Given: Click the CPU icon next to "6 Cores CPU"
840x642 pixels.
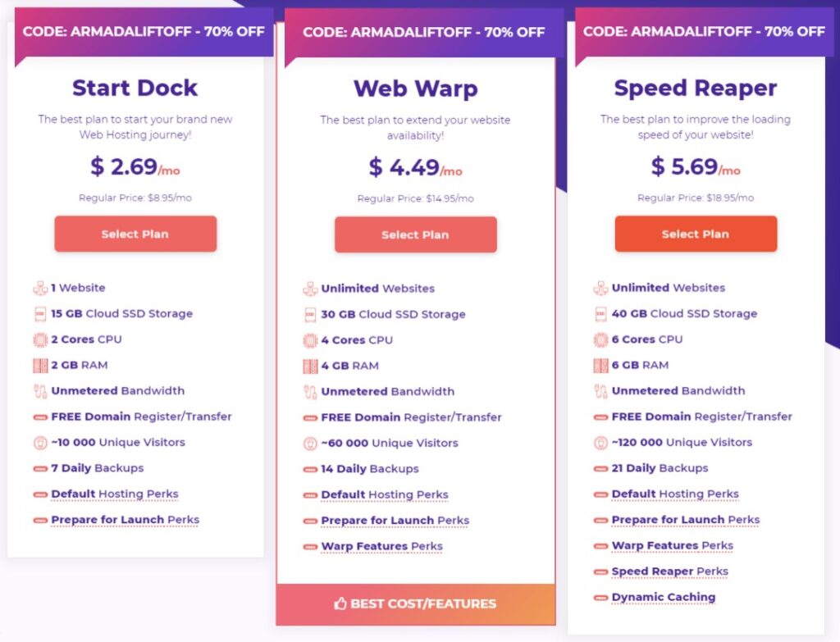Looking at the screenshot, I should pos(599,339).
